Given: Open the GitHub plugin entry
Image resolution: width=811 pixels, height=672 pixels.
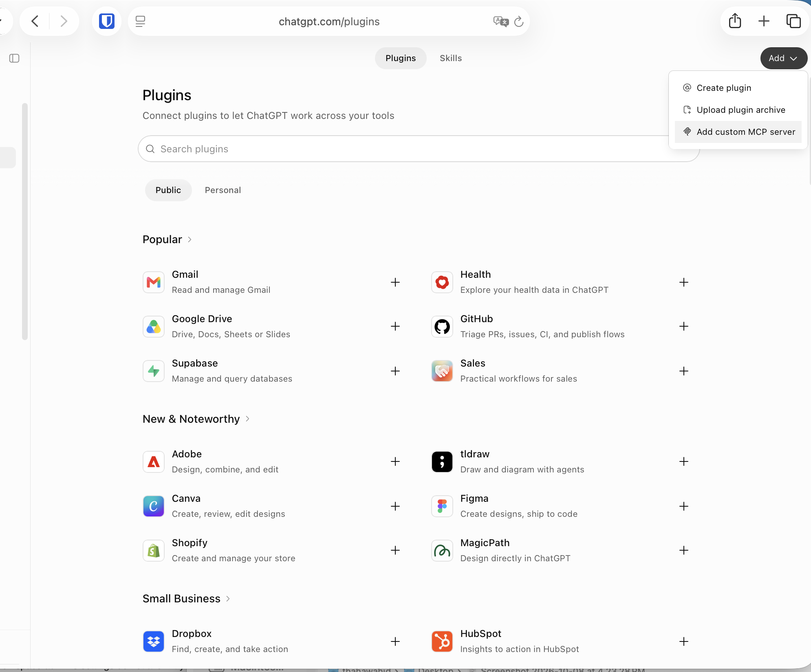Looking at the screenshot, I should pyautogui.click(x=560, y=326).
